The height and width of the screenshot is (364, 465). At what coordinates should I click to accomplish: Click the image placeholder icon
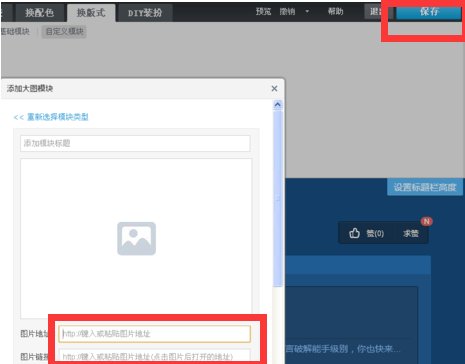(x=136, y=238)
